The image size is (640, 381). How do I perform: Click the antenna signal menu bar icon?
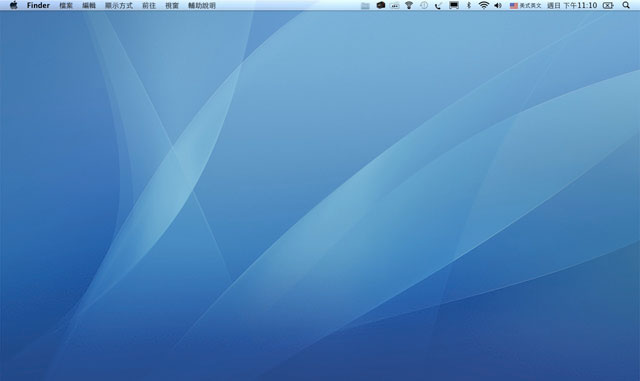(x=409, y=5)
